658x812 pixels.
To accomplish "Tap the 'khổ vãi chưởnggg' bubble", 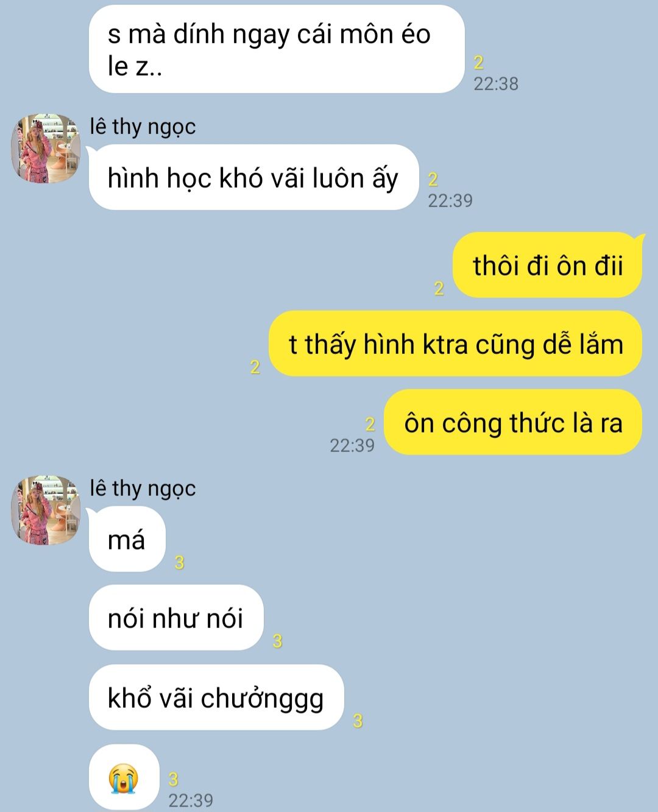I will pos(216,697).
